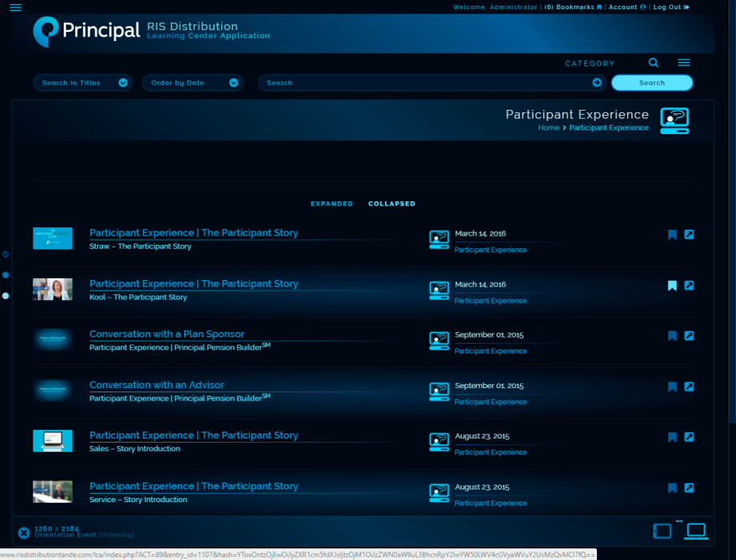Click the checkmark dot in left side navigation
Screen dimensions: 736x560
(6, 254)
